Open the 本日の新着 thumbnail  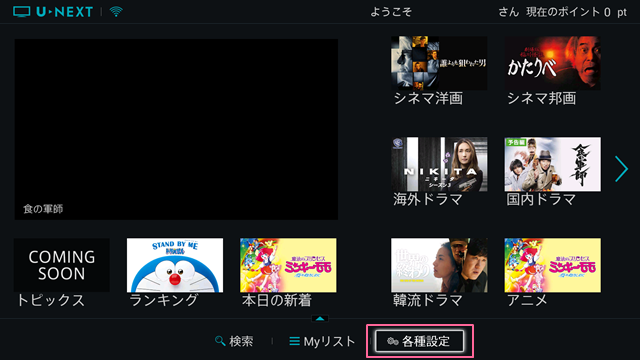[x=288, y=265]
